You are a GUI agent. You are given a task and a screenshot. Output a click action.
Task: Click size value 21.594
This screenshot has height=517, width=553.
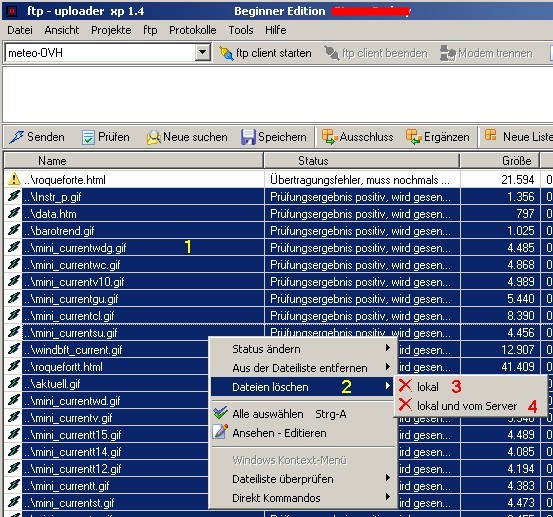517,180
